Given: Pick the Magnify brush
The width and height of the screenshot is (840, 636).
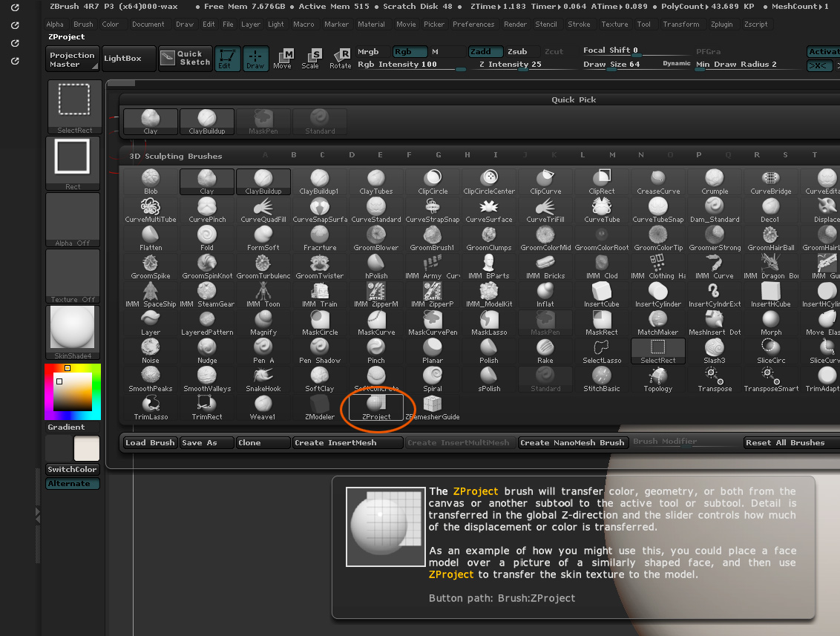Looking at the screenshot, I should 263,323.
